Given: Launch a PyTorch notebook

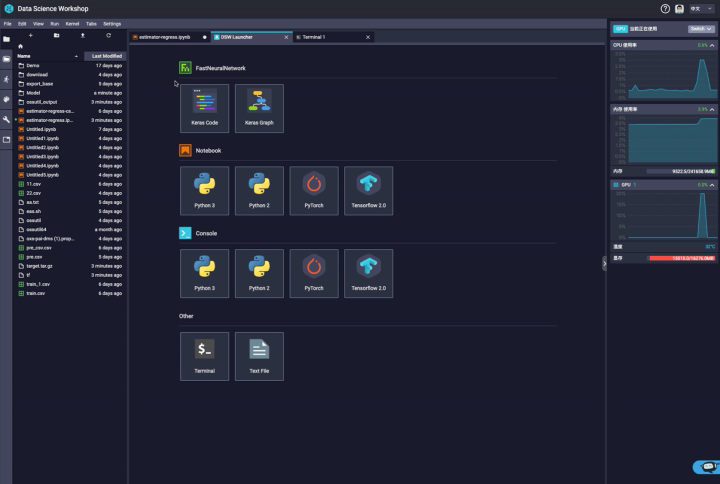Looking at the screenshot, I should pos(314,191).
